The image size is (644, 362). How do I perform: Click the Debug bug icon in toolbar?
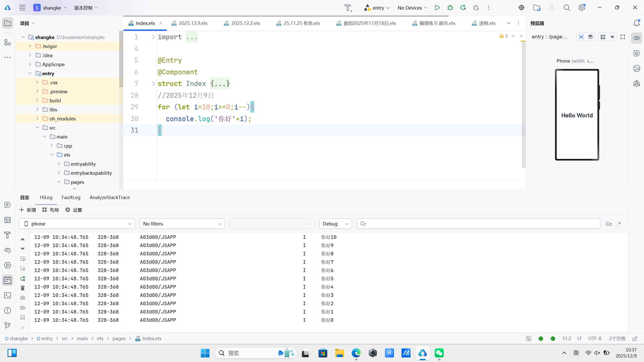click(450, 8)
